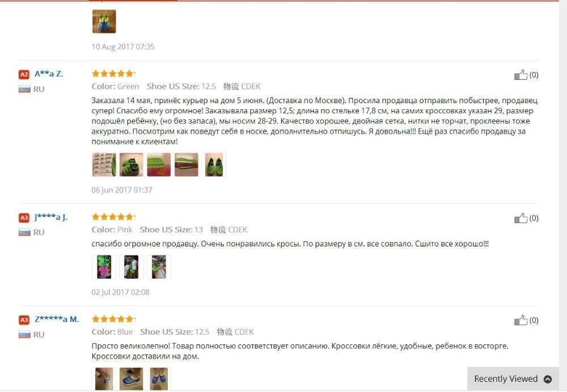567x392 pixels.
Task: Open first pink shoe photo in J****a J.'s review
Action: click(104, 267)
